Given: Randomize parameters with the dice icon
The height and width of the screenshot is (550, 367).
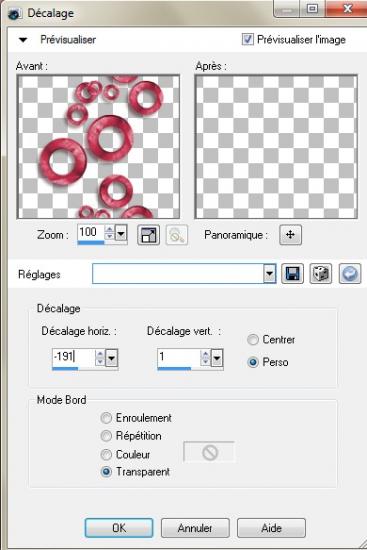Looking at the screenshot, I should 321,274.
